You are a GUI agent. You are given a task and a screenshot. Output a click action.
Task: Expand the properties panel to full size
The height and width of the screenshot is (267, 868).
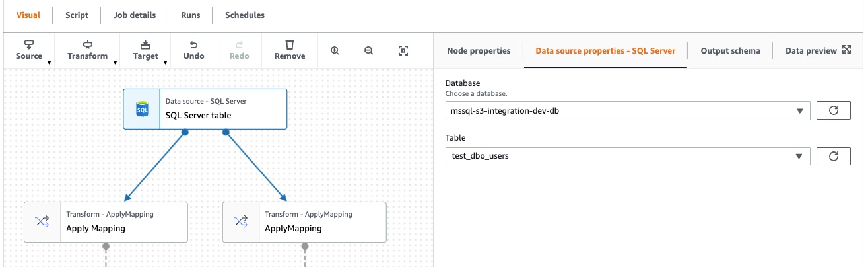(x=847, y=50)
